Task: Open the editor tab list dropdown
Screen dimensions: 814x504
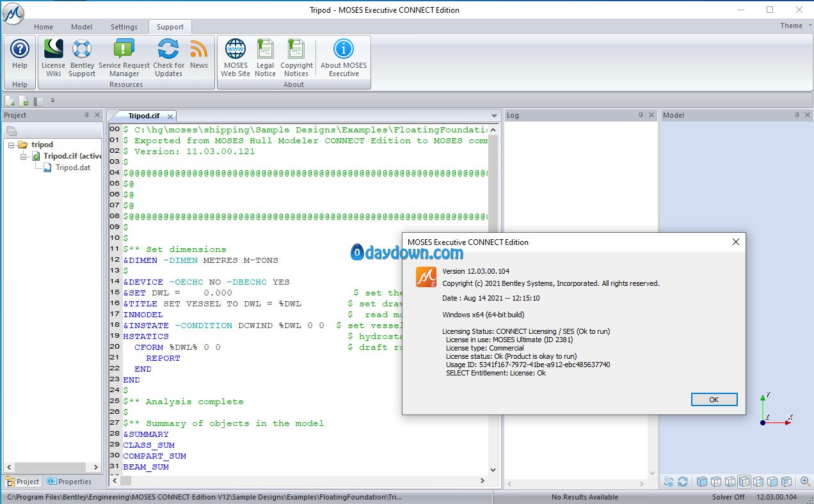Action: tap(494, 116)
